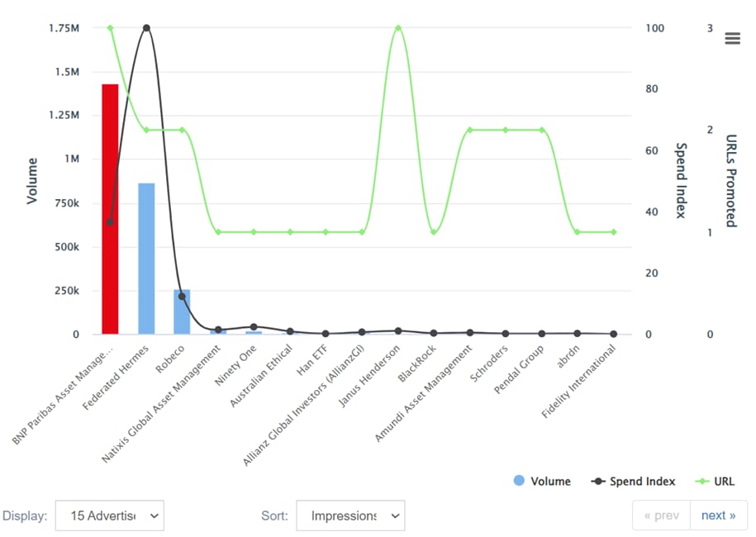756x537 pixels.
Task: Go to the next page of advertisers
Action: pyautogui.click(x=718, y=516)
